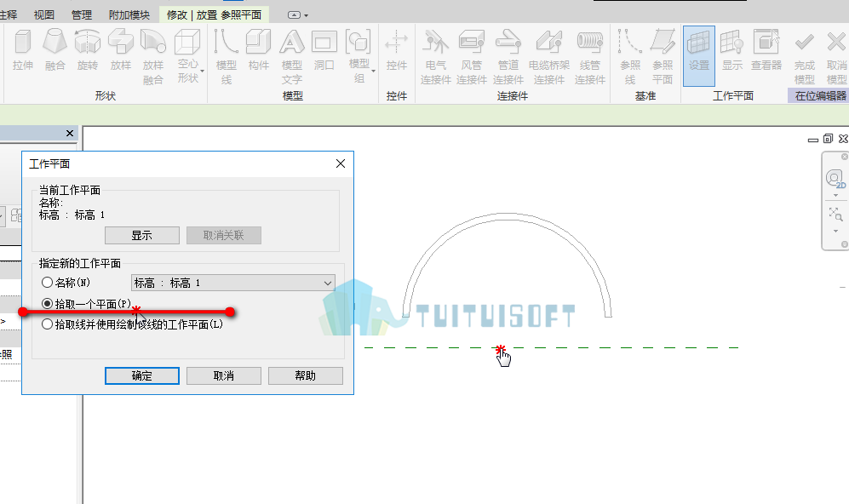Select the 放样 (Sweep) tool
Screen dimensions: 849x504
click(120, 50)
